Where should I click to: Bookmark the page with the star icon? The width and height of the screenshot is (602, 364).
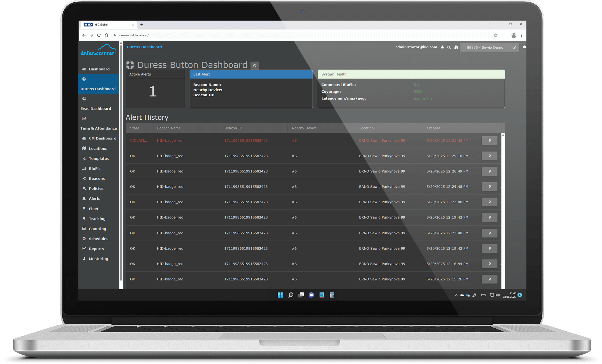[496, 35]
